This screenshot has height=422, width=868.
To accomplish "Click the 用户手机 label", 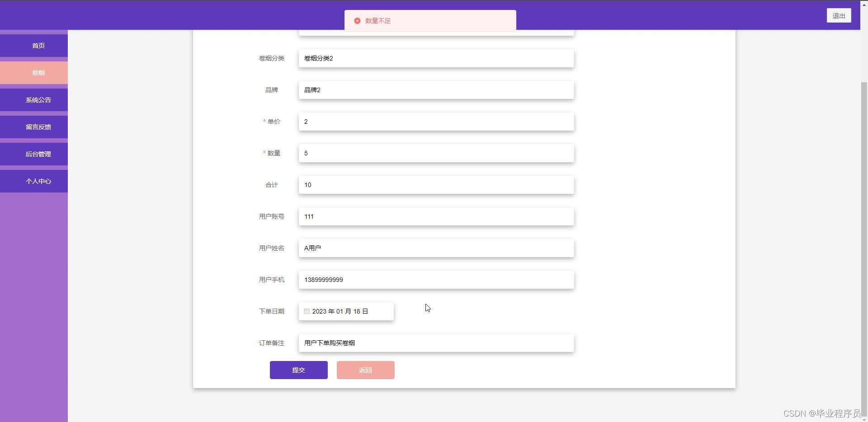I will (272, 280).
